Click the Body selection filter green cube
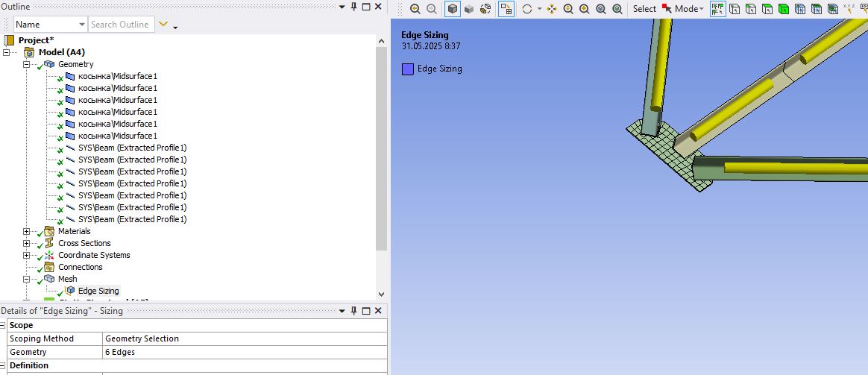Screen dimensions: 868x375 pos(783,9)
